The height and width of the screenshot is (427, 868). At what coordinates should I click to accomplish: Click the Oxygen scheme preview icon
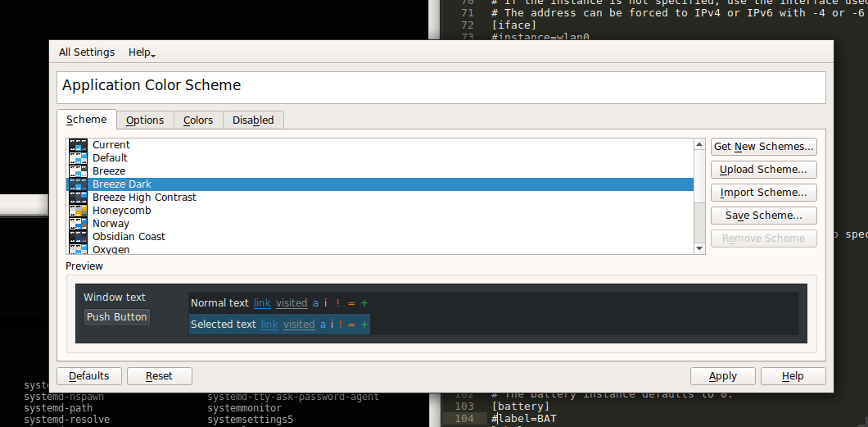79,249
